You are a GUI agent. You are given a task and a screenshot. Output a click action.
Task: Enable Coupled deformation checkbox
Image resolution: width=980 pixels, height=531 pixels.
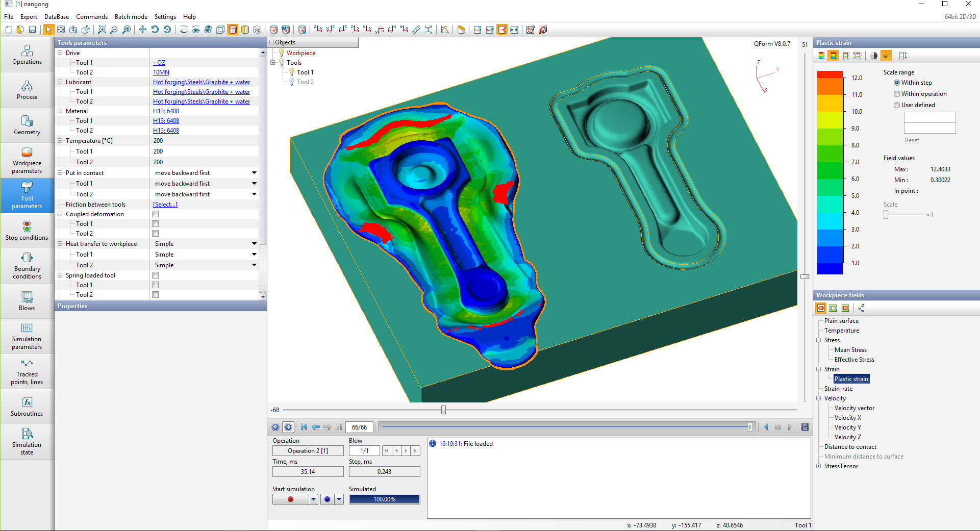[156, 214]
